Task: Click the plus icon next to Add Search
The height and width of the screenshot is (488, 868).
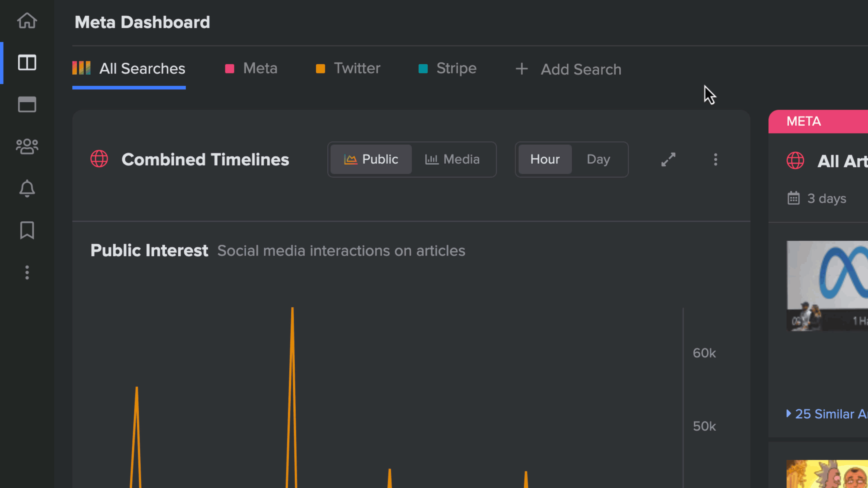Action: click(x=522, y=69)
